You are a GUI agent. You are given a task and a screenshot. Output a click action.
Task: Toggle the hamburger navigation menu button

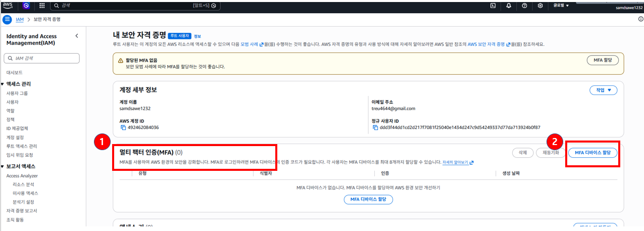[x=7, y=19]
